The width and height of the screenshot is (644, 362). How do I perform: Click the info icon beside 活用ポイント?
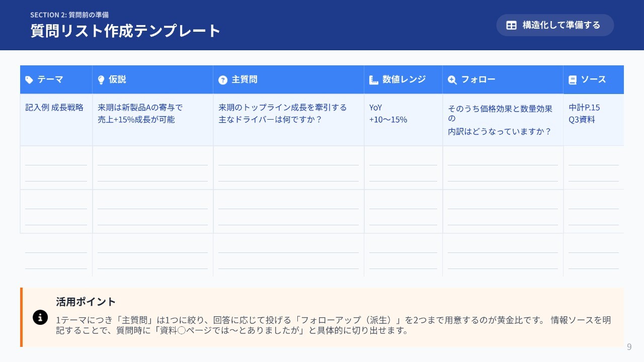[40, 317]
